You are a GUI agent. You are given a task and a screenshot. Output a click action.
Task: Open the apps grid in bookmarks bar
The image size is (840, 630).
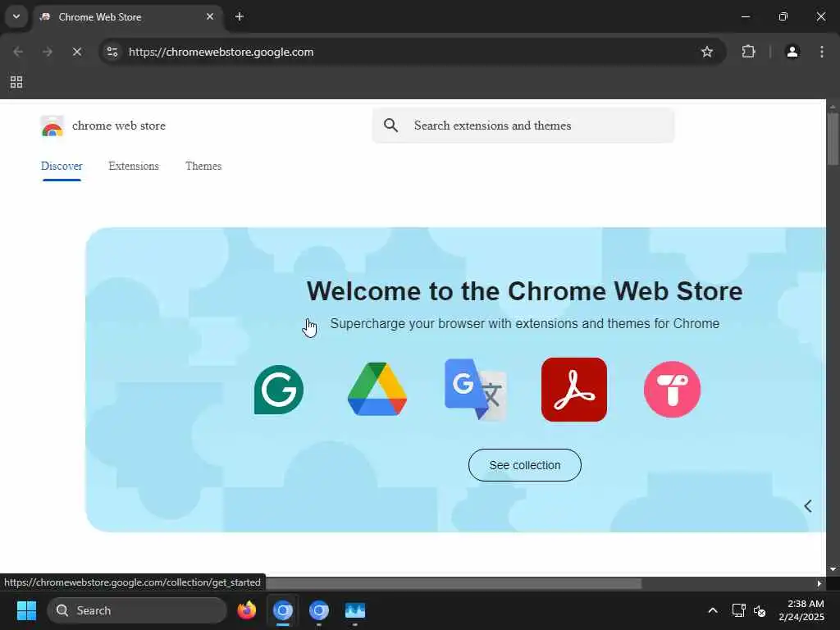[16, 82]
